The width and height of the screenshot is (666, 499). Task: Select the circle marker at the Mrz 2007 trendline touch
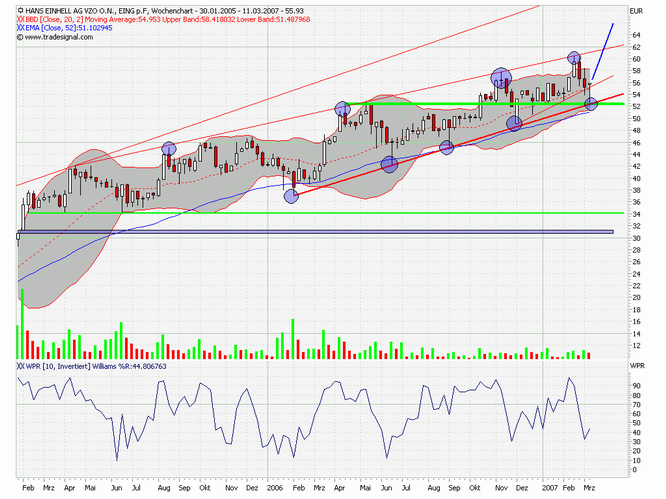coord(590,103)
